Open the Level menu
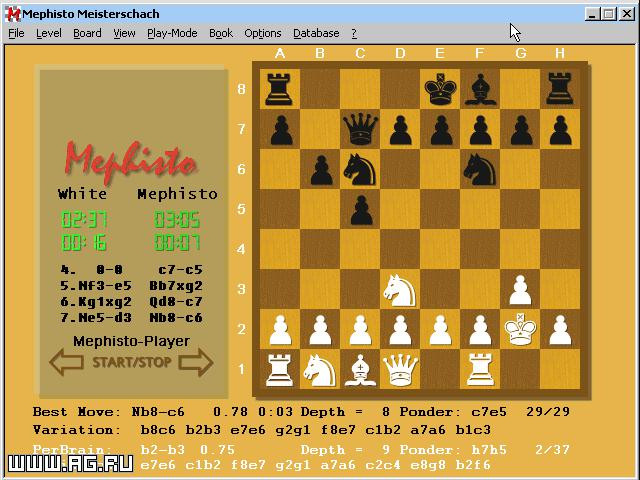640x480 pixels. tap(49, 33)
